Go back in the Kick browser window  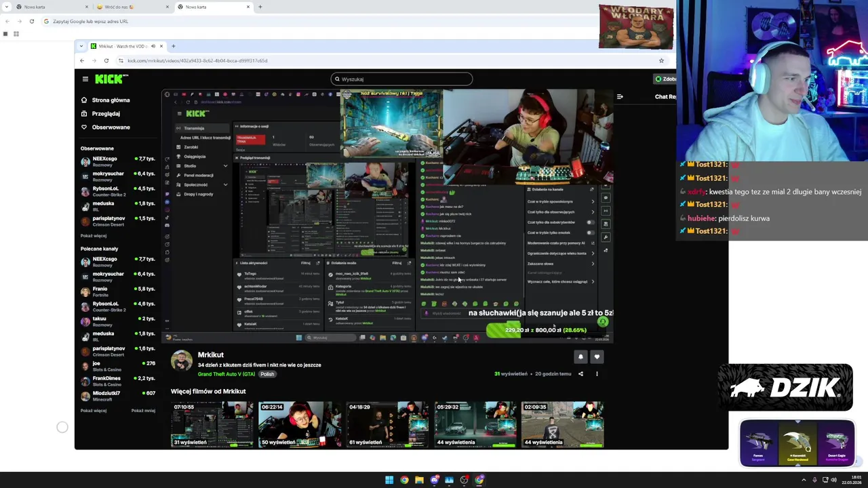point(82,60)
